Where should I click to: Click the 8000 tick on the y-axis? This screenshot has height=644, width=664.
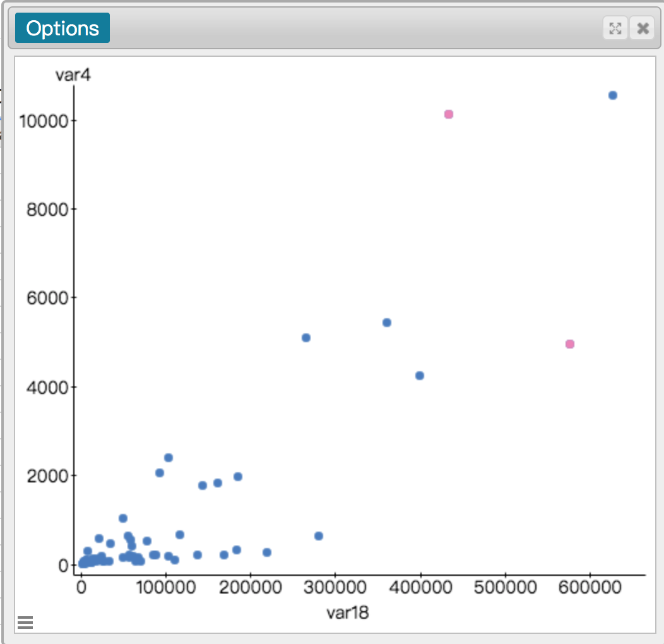[45, 208]
